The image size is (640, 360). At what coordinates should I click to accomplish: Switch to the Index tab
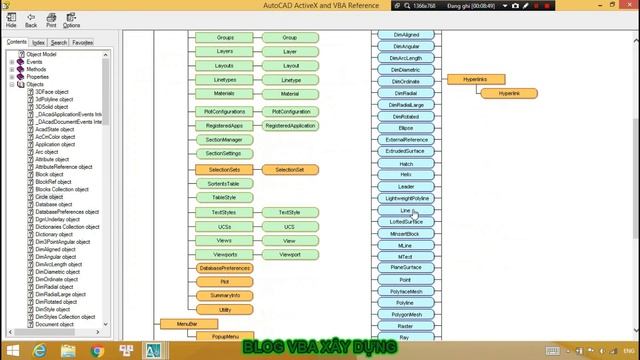pos(38,42)
